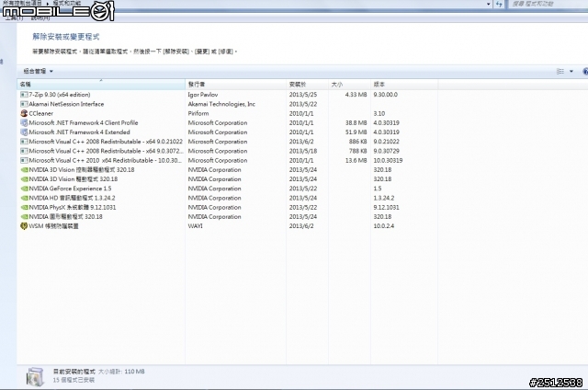Click version 9.30.00.0
Image resolution: width=588 pixels, height=390 pixels.
pyautogui.click(x=386, y=95)
